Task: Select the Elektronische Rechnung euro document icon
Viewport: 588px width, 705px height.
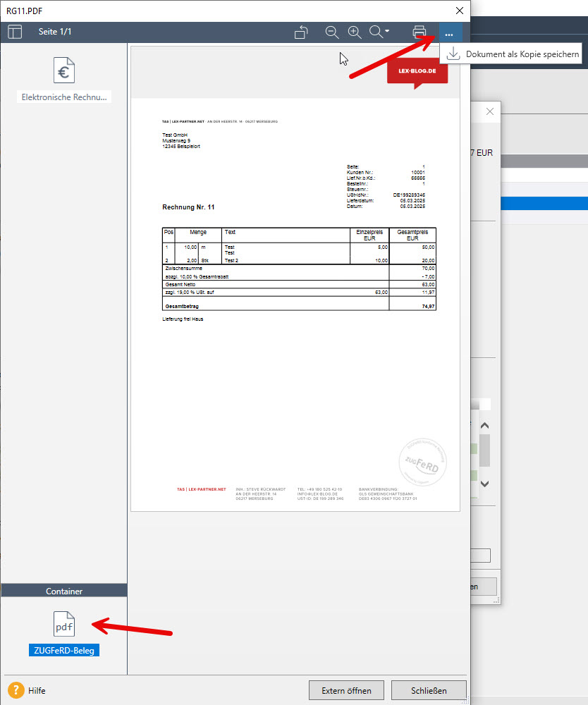Action: click(64, 70)
